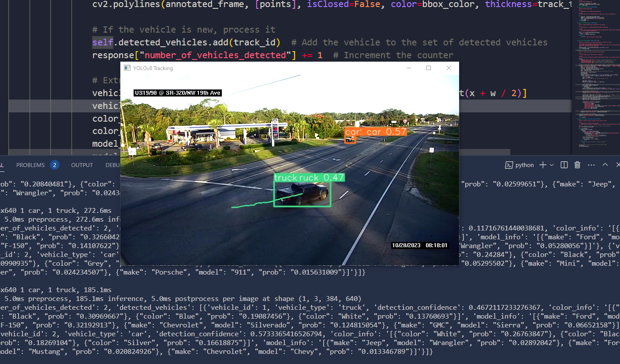The width and height of the screenshot is (620, 364).
Task: Open the terminal panel's more actions ellipsis
Action: pos(591,165)
